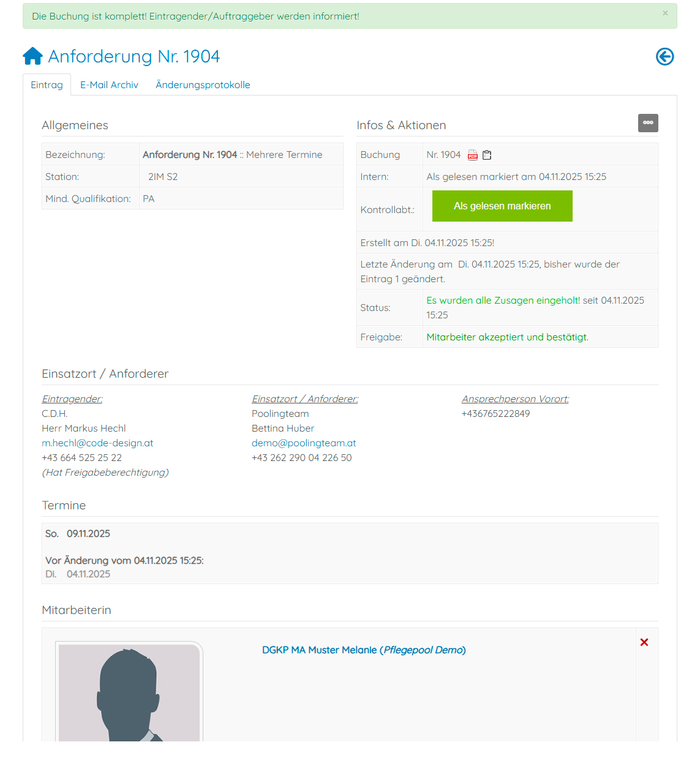Dismiss the green success notification

tap(665, 13)
